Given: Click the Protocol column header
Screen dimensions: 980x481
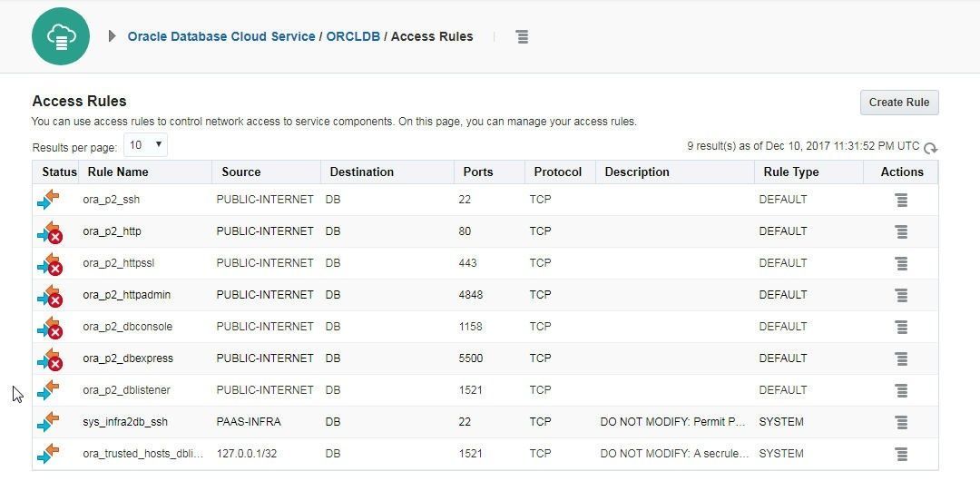Looking at the screenshot, I should tap(557, 172).
